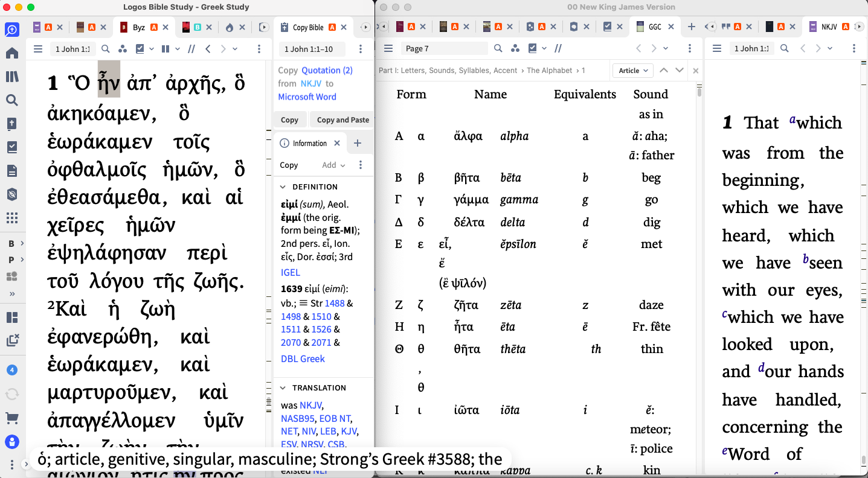868x478 pixels.
Task: Switch to the NKJV tab
Action: click(828, 27)
